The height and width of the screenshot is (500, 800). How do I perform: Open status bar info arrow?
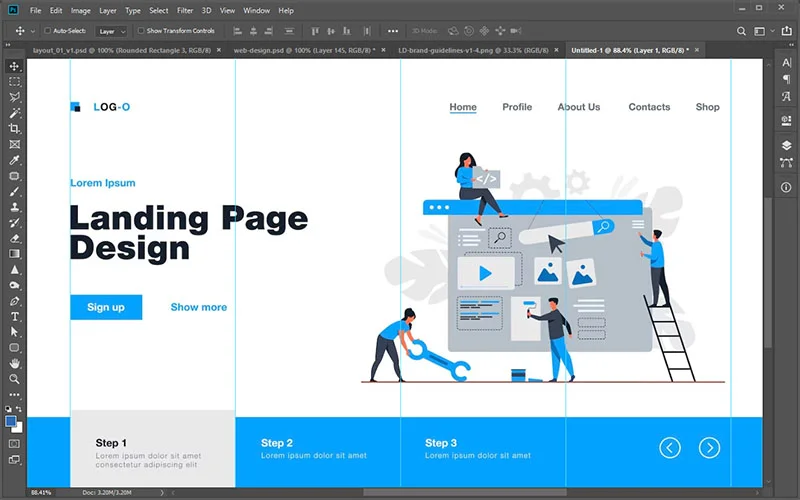(x=162, y=492)
